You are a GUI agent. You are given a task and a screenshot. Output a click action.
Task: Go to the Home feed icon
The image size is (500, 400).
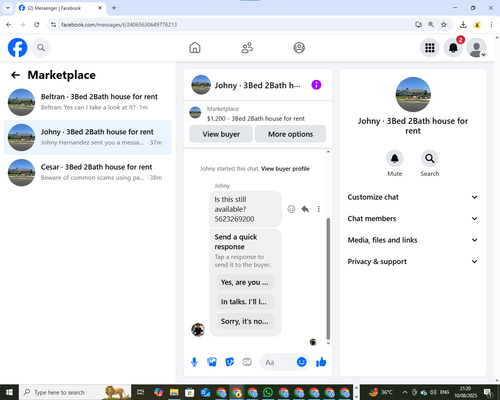point(195,48)
